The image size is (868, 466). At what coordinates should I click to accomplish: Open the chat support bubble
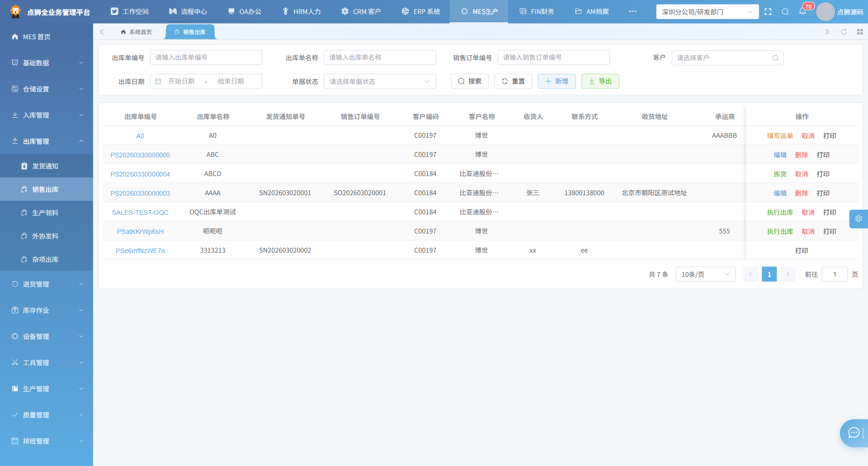(x=854, y=433)
